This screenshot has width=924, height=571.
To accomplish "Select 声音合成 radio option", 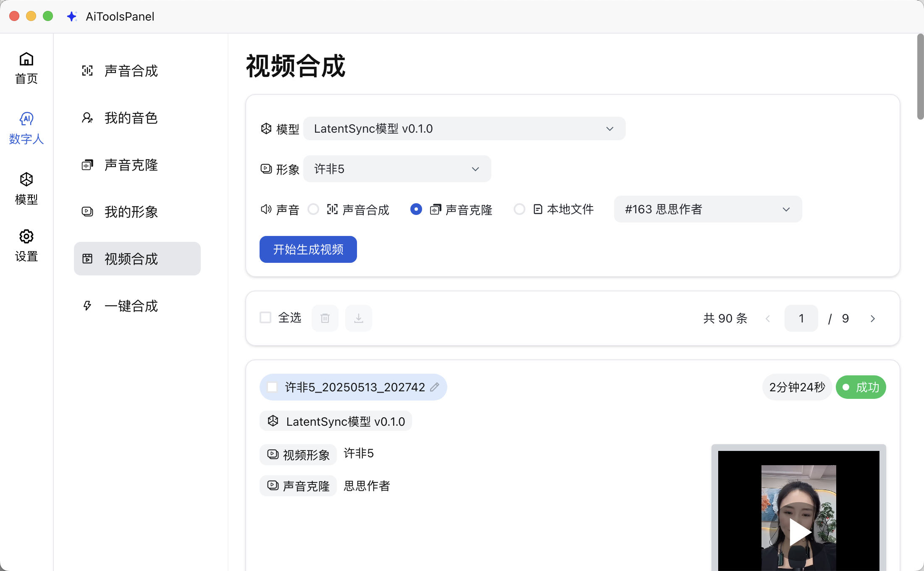I will 313,209.
